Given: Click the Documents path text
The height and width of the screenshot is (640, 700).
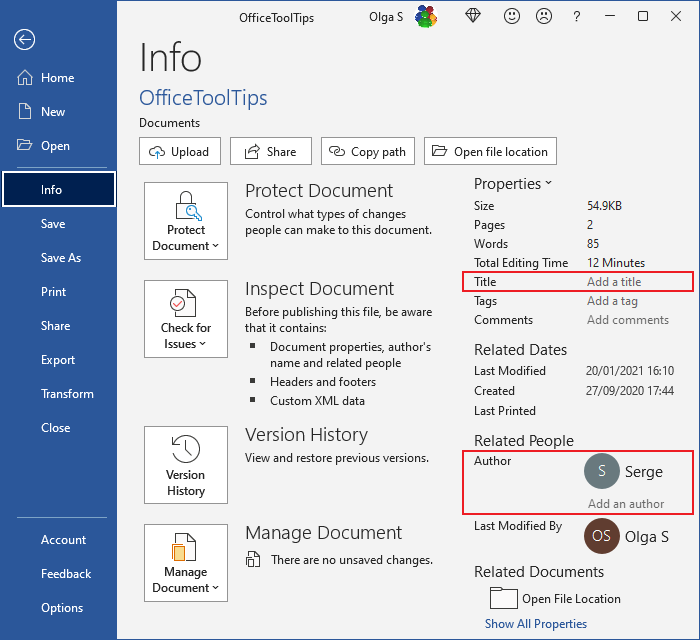Looking at the screenshot, I should tap(170, 123).
